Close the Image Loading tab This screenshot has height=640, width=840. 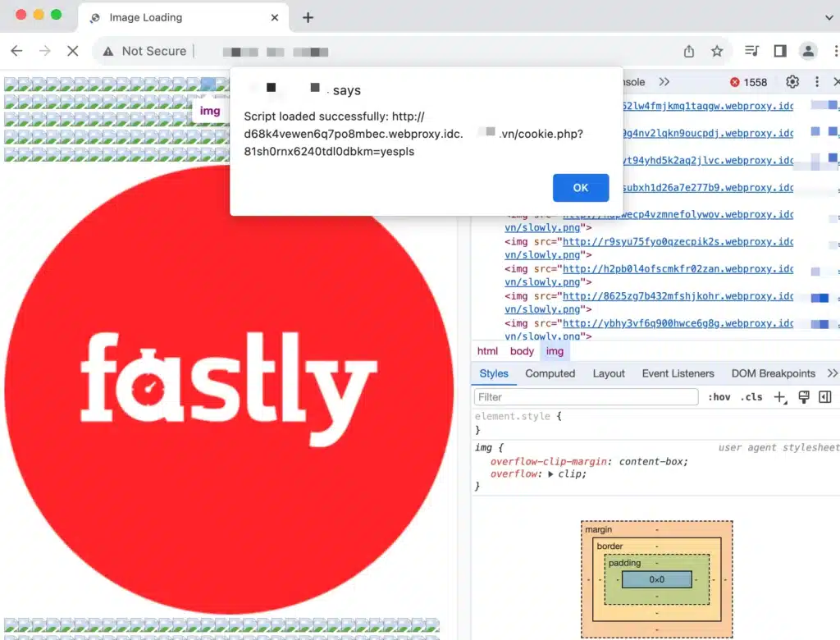coord(275,18)
